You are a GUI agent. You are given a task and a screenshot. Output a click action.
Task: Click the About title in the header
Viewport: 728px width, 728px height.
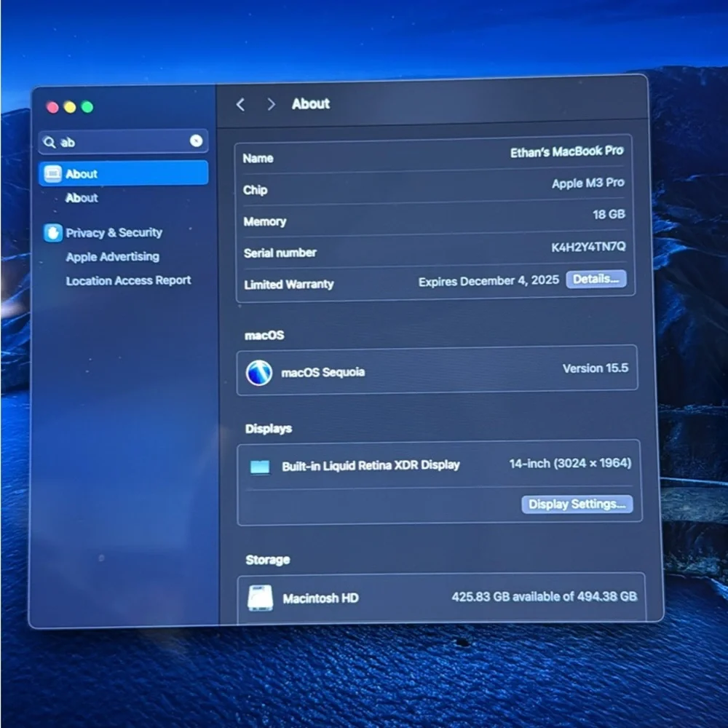[x=311, y=103]
